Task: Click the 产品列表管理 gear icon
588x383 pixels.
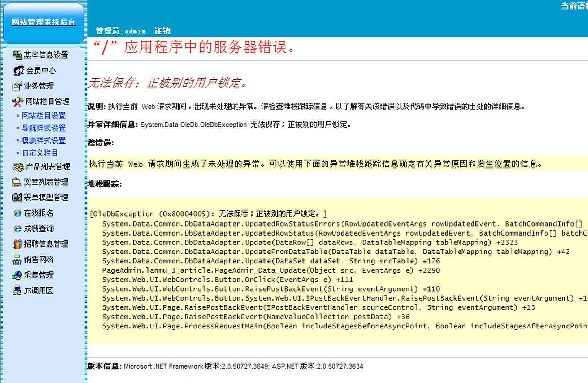Action: tap(18, 167)
